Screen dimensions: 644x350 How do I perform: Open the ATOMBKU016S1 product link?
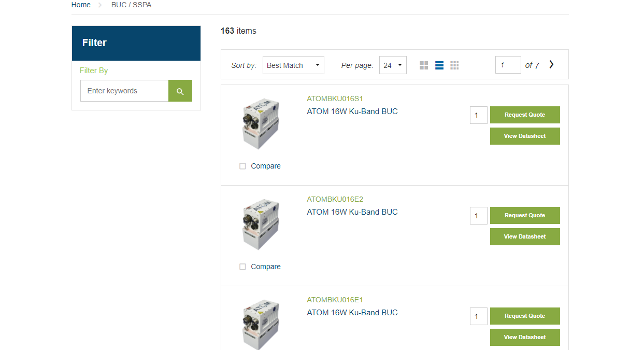335,99
